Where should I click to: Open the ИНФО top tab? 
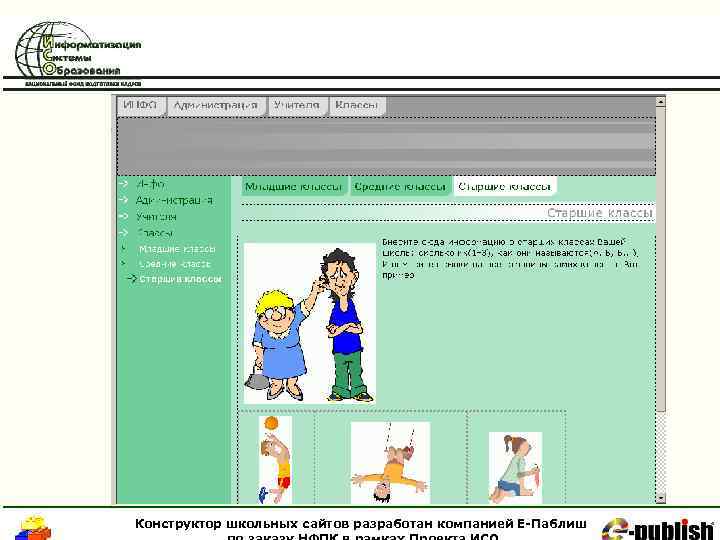tap(141, 106)
